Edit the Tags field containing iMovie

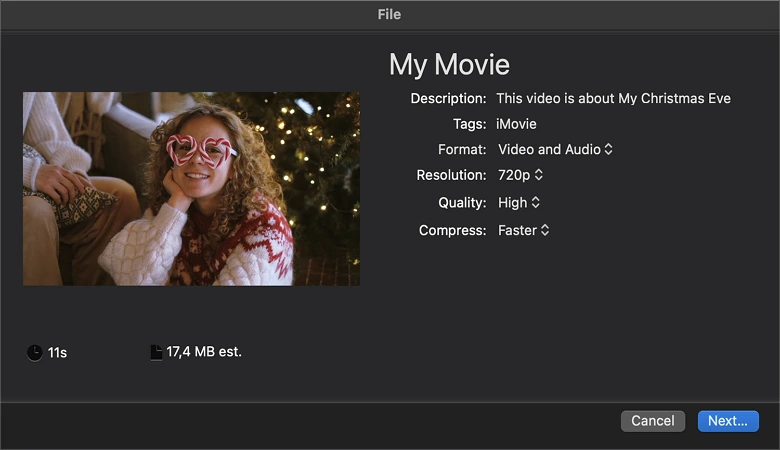(x=516, y=124)
